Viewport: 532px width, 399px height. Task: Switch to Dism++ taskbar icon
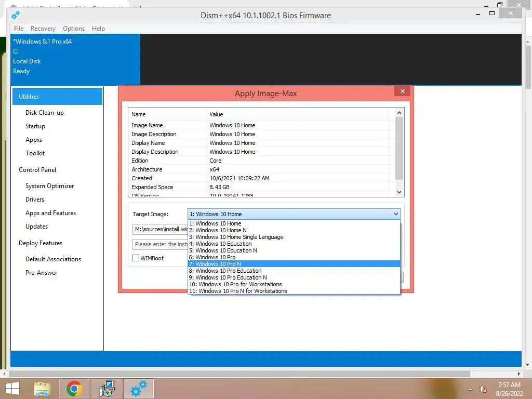pyautogui.click(x=139, y=389)
